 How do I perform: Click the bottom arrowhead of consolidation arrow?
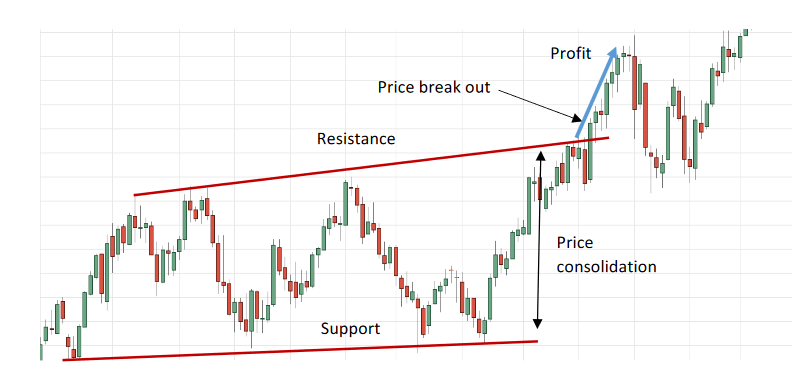point(537,325)
